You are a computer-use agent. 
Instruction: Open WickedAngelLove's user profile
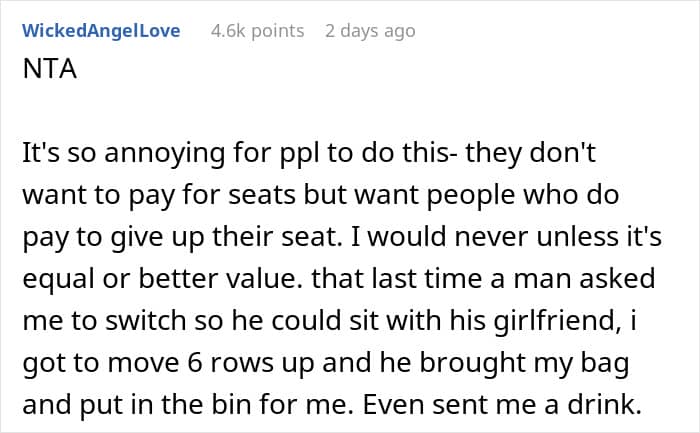101,31
